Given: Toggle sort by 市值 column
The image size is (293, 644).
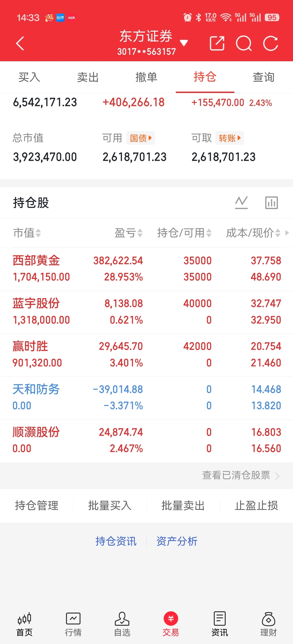Looking at the screenshot, I should pyautogui.click(x=27, y=233).
